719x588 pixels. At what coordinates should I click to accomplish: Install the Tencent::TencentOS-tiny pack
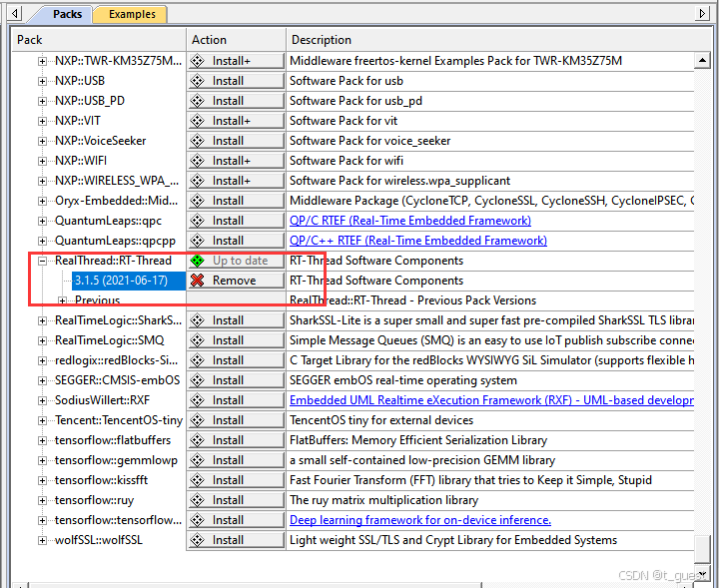[x=236, y=420]
